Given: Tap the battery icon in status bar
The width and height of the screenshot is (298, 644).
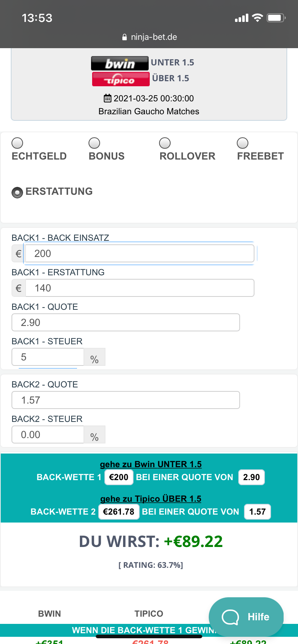Looking at the screenshot, I should point(276,18).
